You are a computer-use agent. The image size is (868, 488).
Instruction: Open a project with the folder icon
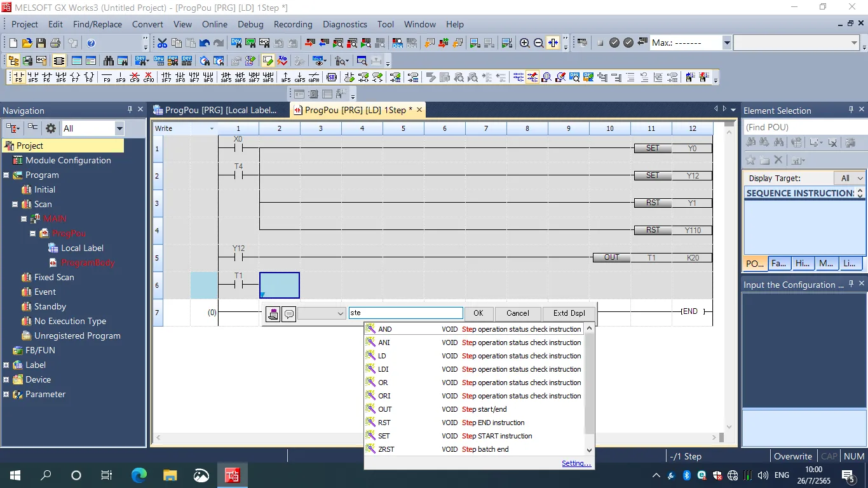[x=27, y=43]
